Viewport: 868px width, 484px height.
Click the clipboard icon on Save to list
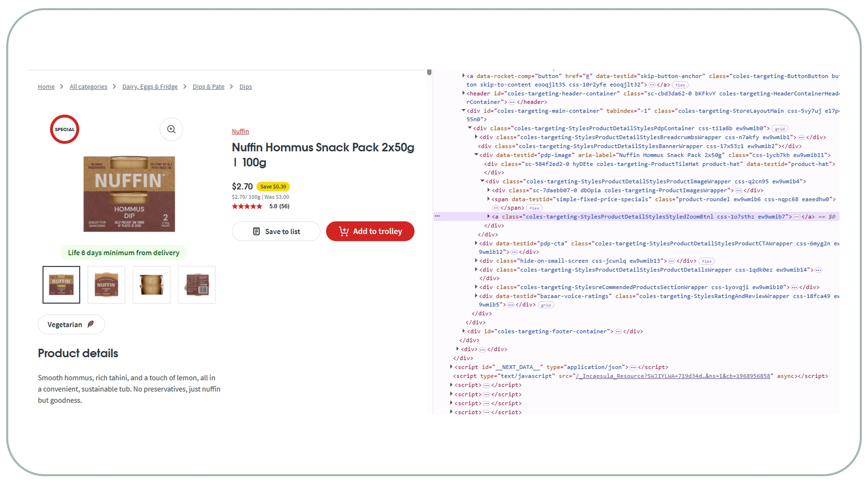pyautogui.click(x=257, y=231)
